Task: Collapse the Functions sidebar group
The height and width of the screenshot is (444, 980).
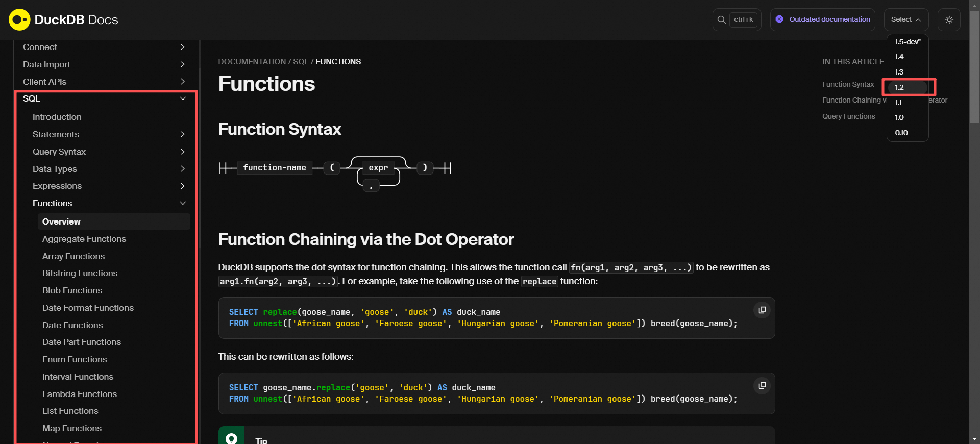Action: [x=183, y=203]
